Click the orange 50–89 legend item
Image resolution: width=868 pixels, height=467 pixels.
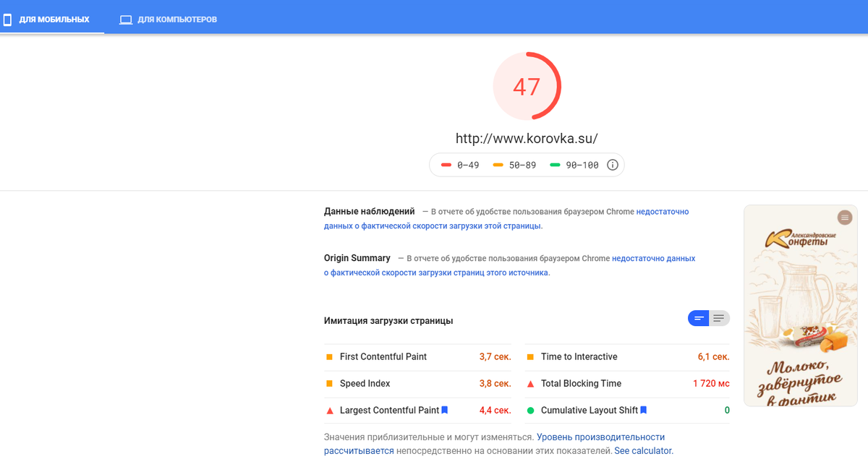514,165
